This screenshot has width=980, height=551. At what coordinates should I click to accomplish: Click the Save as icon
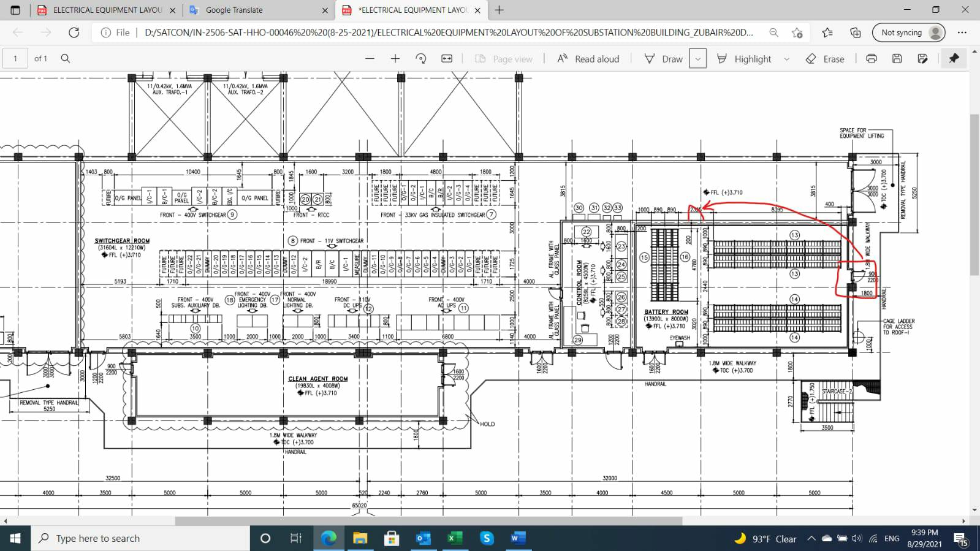922,59
